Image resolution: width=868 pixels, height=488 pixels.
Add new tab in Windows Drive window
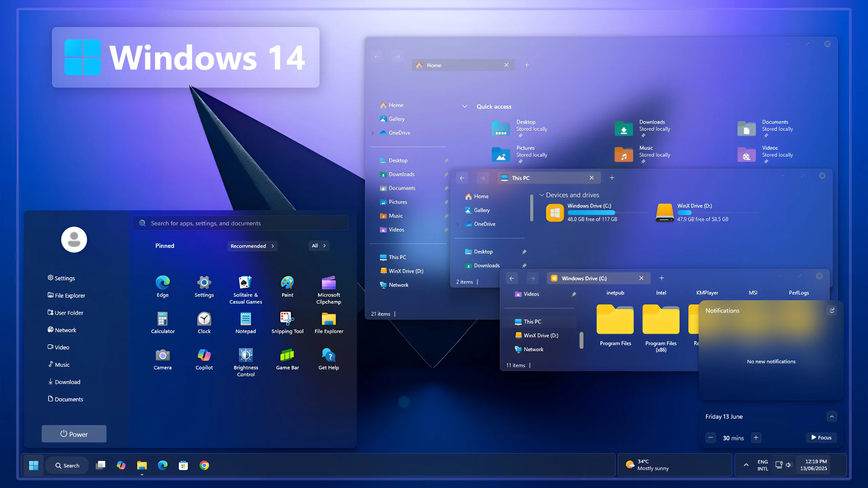tap(661, 278)
